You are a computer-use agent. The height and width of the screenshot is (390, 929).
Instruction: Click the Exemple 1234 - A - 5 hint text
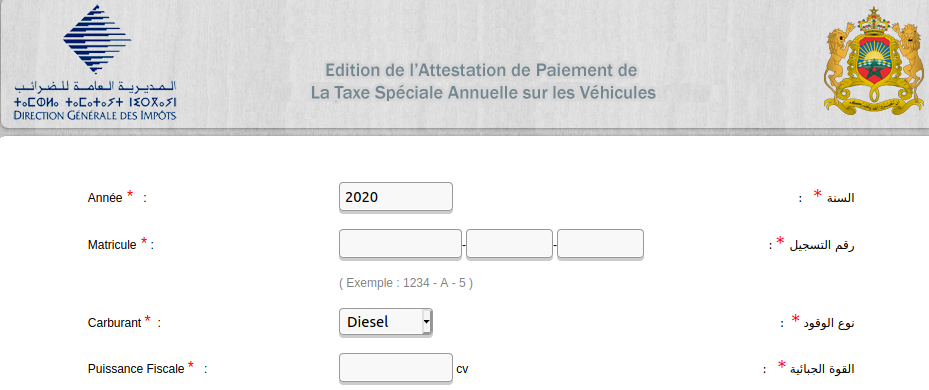[406, 283]
